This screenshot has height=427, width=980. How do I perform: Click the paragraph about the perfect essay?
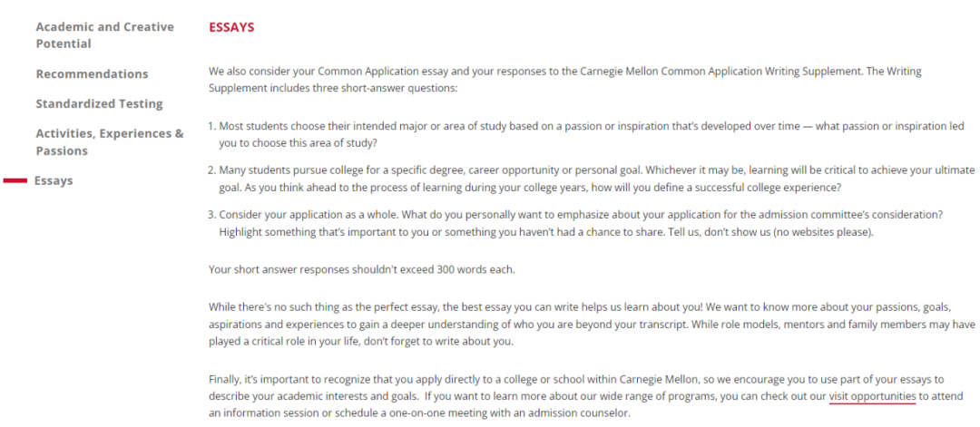click(x=592, y=325)
